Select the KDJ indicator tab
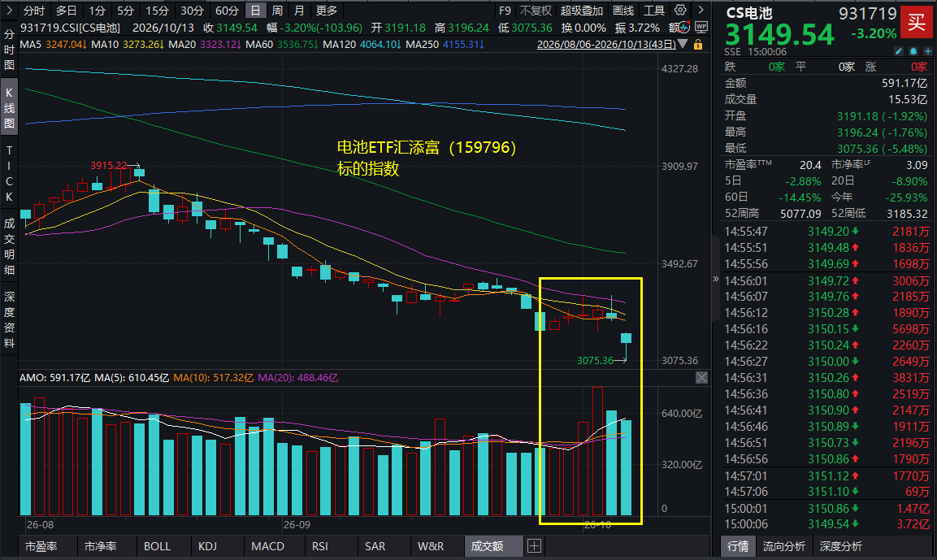The height and width of the screenshot is (560, 937). tap(207, 546)
